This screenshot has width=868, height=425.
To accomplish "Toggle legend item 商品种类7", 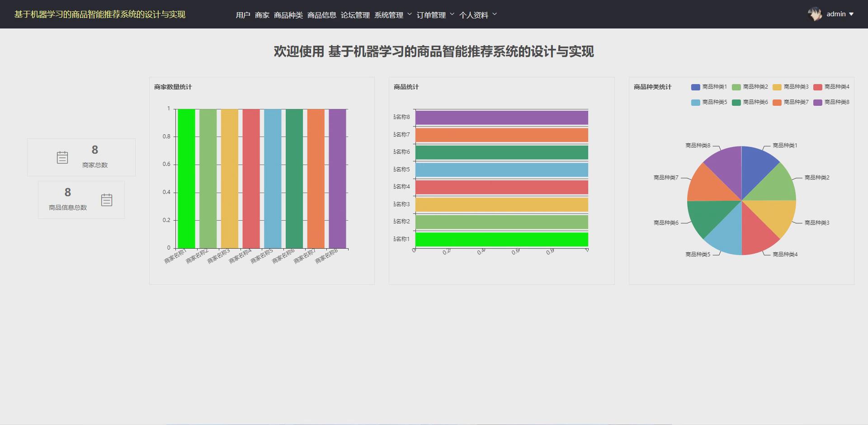I will (790, 102).
